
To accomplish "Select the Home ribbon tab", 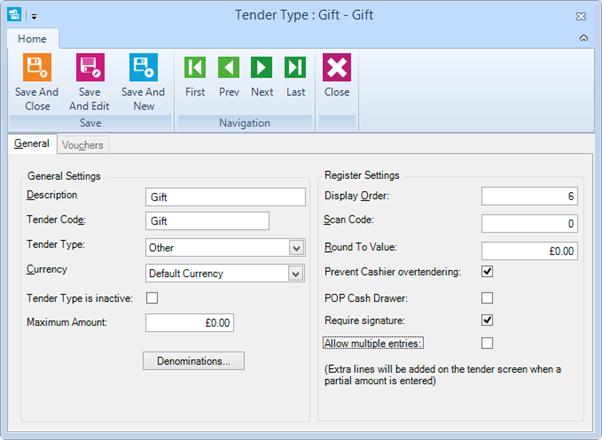I will (32, 39).
